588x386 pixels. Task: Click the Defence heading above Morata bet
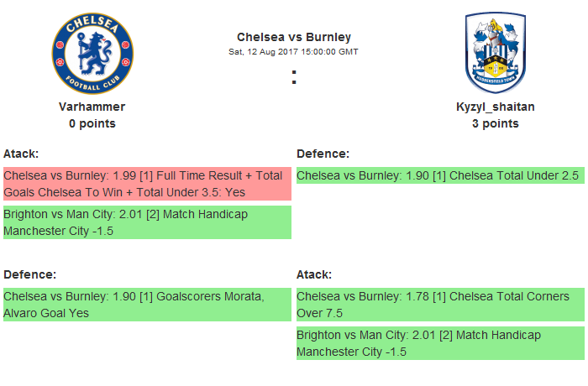tap(30, 274)
